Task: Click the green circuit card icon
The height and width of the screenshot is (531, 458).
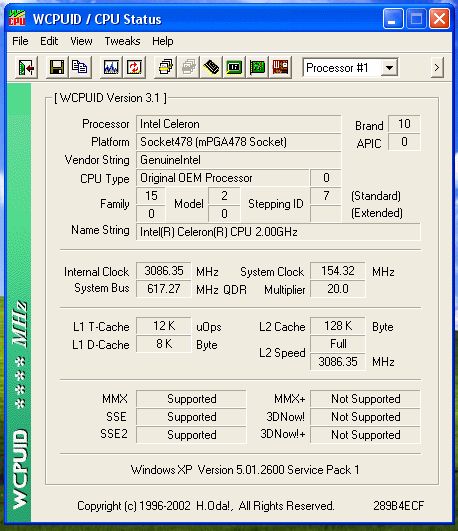Action: click(x=257, y=67)
